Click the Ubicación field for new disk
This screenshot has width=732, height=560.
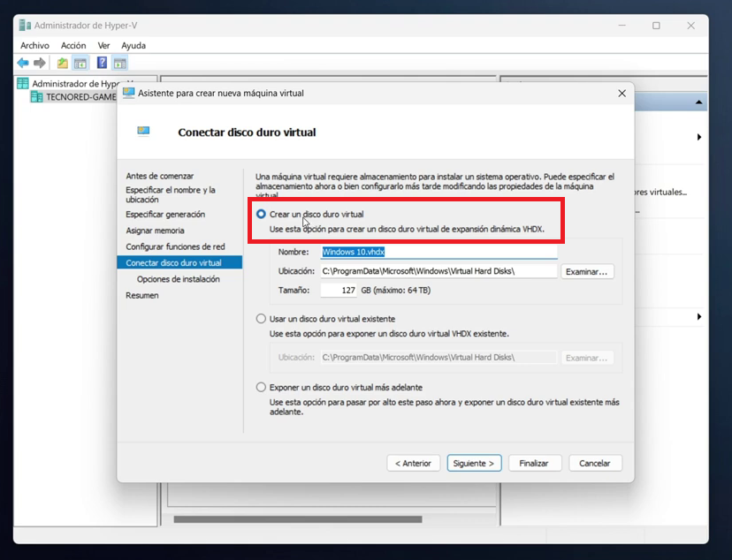(438, 271)
